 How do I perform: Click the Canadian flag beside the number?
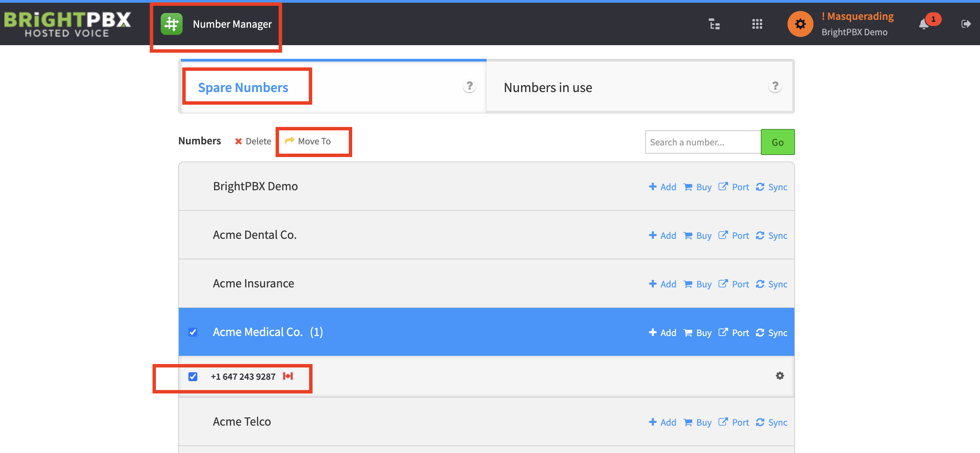288,376
